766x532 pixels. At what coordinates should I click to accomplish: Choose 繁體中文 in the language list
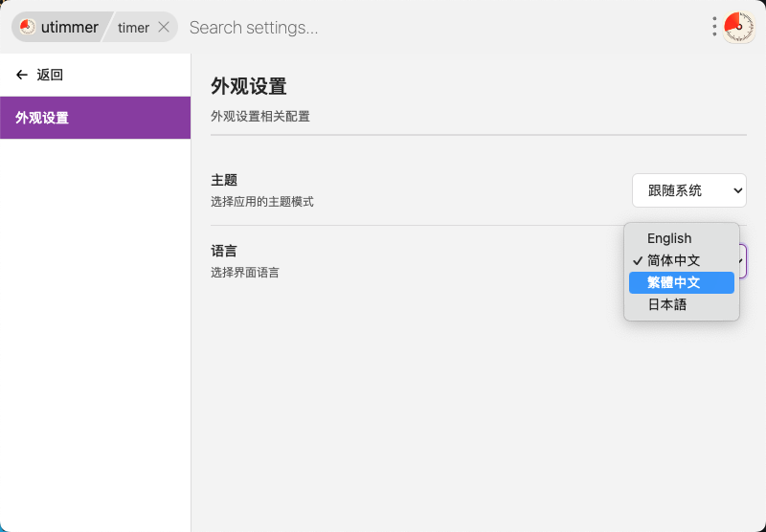(x=674, y=282)
